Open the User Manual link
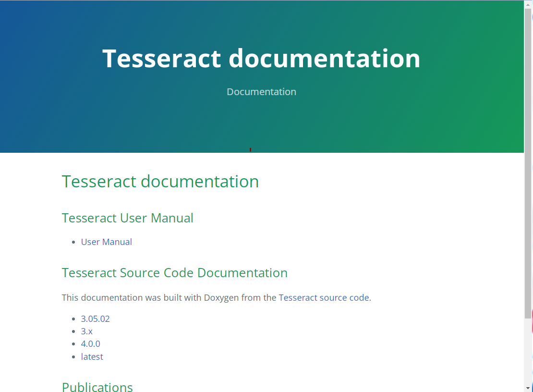The width and height of the screenshot is (533, 392). (x=107, y=242)
